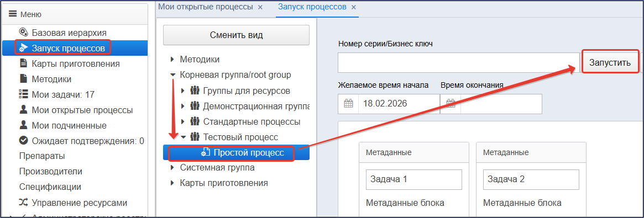Expand the Демонстрационная группа node

(183, 106)
